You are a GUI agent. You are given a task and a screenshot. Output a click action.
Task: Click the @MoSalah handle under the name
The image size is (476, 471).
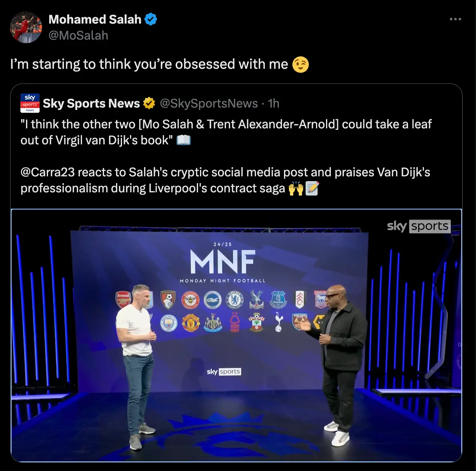78,36
